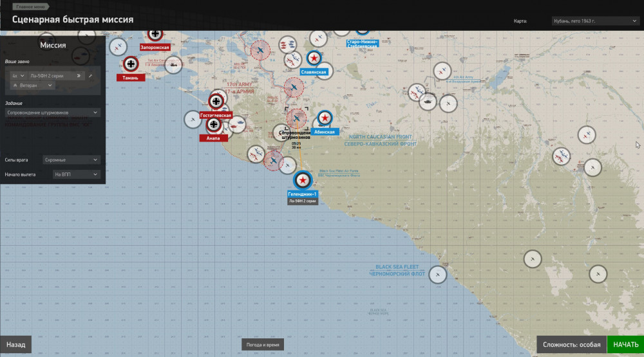Open the La-5FN aircraft selection arrows
The width and height of the screenshot is (644, 357).
pyautogui.click(x=79, y=76)
